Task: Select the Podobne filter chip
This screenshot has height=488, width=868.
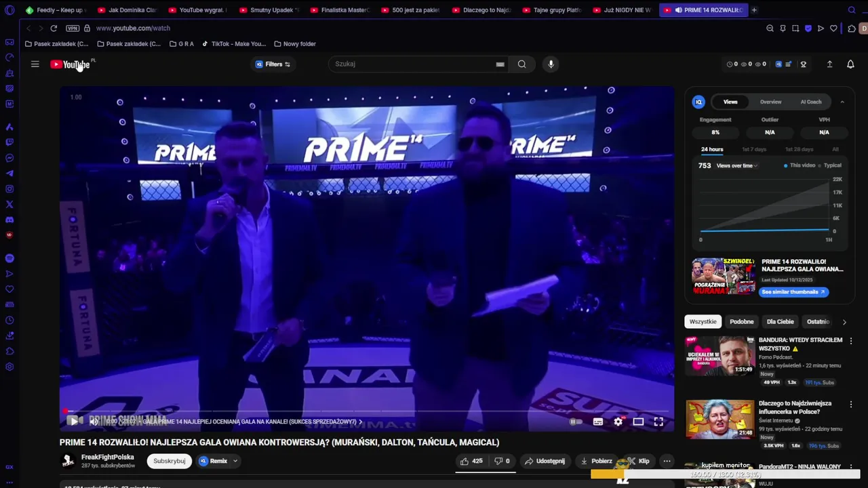Action: pos(741,322)
